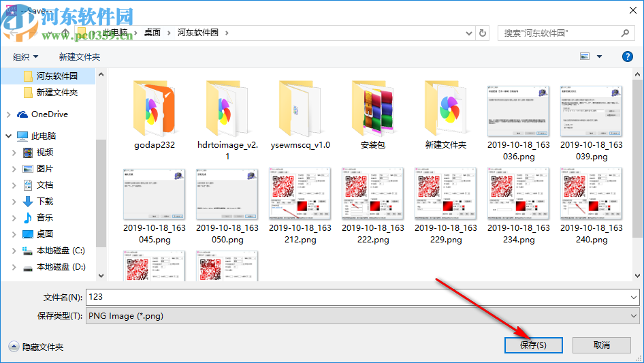The image size is (644, 363).
Task: Click the change view icon
Action: pos(585,57)
